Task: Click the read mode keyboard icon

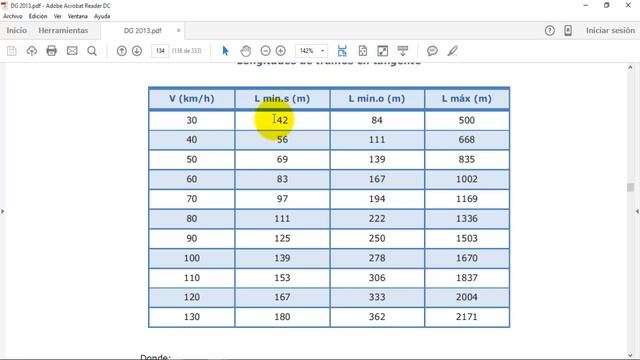Action: [x=403, y=51]
